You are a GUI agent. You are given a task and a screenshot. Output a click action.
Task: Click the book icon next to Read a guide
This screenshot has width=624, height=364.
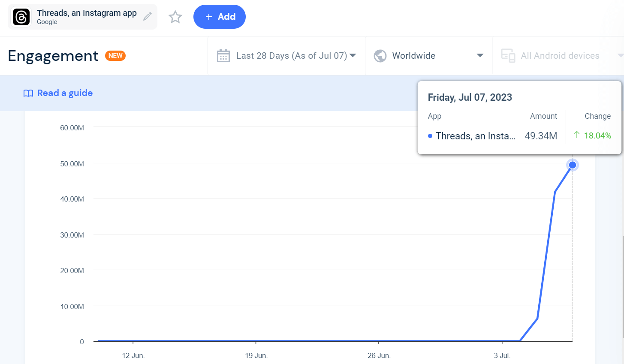coord(28,93)
